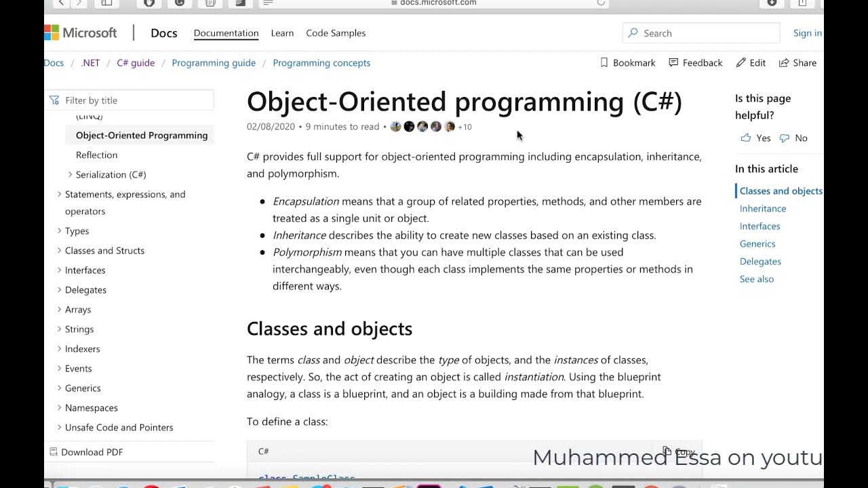The height and width of the screenshot is (488, 868).
Task: Click the Object-Oriented programming (C#) heading
Action: (x=465, y=102)
